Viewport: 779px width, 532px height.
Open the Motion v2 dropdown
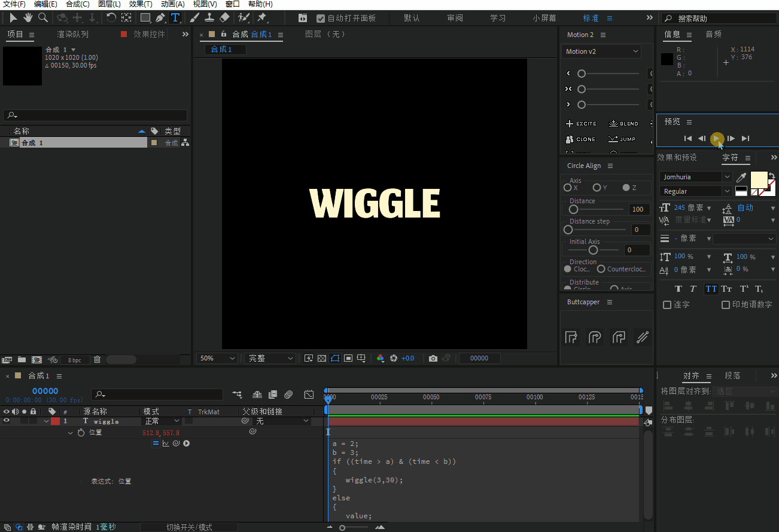pyautogui.click(x=601, y=51)
